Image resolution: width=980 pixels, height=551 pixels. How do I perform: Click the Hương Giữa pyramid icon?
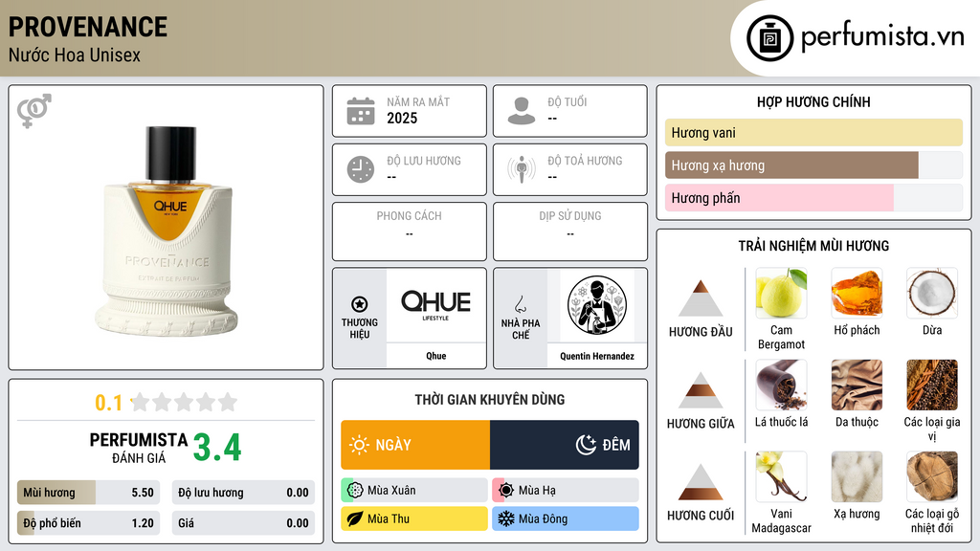pyautogui.click(x=701, y=390)
